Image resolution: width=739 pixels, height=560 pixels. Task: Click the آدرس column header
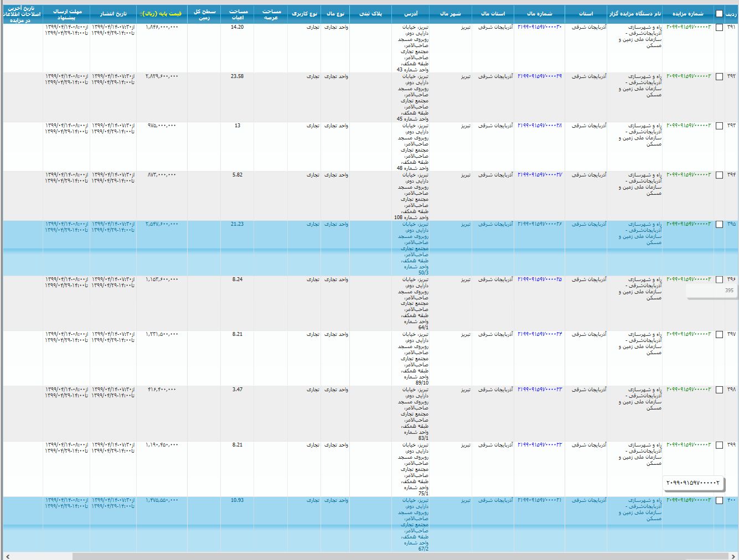(x=410, y=14)
